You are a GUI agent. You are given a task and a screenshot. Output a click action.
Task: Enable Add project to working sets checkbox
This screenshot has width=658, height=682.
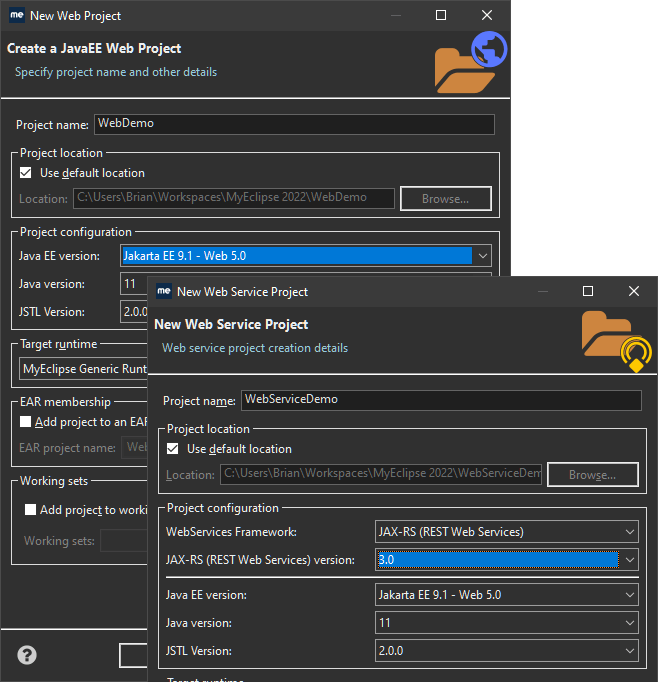tap(30, 510)
